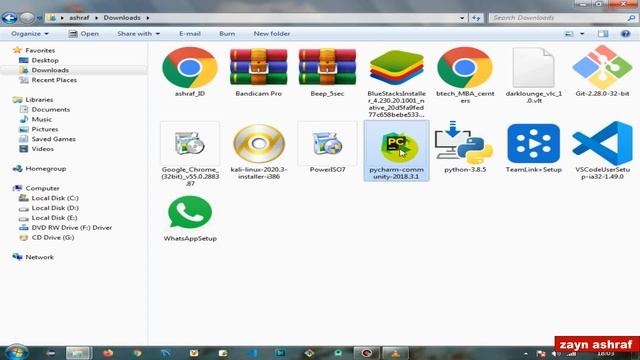The width and height of the screenshot is (640, 360).
Task: Click ashraf in the address path
Action: [x=79, y=18]
